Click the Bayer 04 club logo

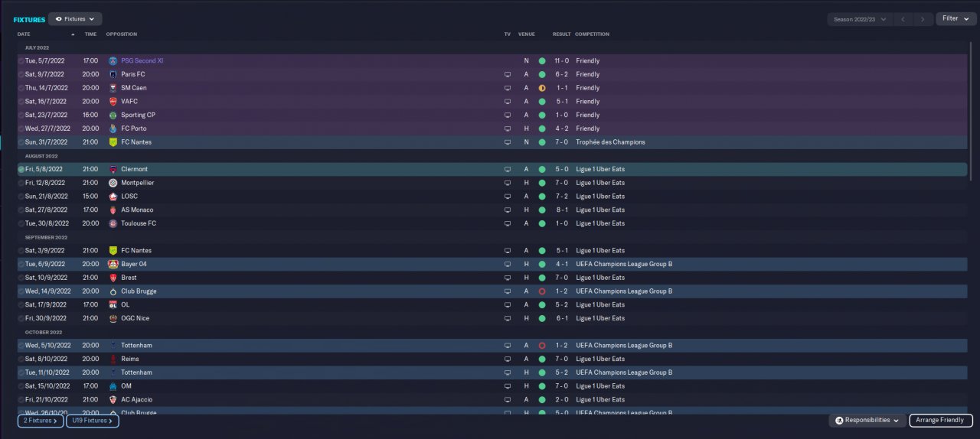tap(113, 264)
